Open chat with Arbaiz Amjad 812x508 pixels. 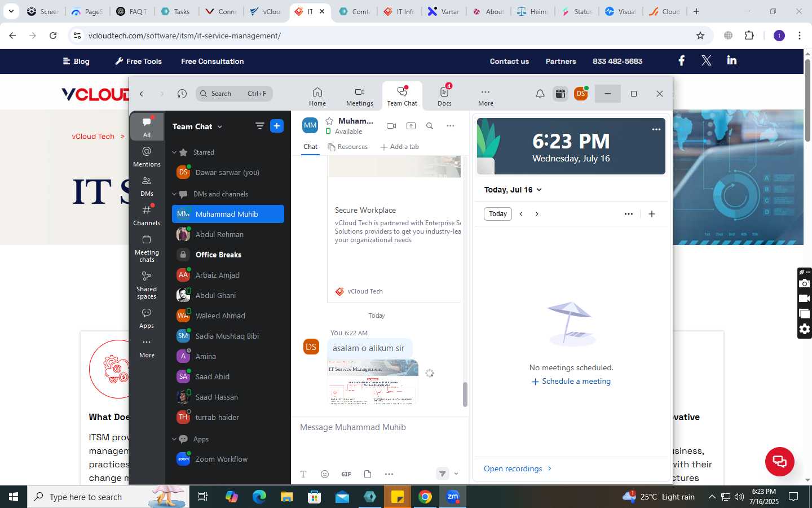228,275
